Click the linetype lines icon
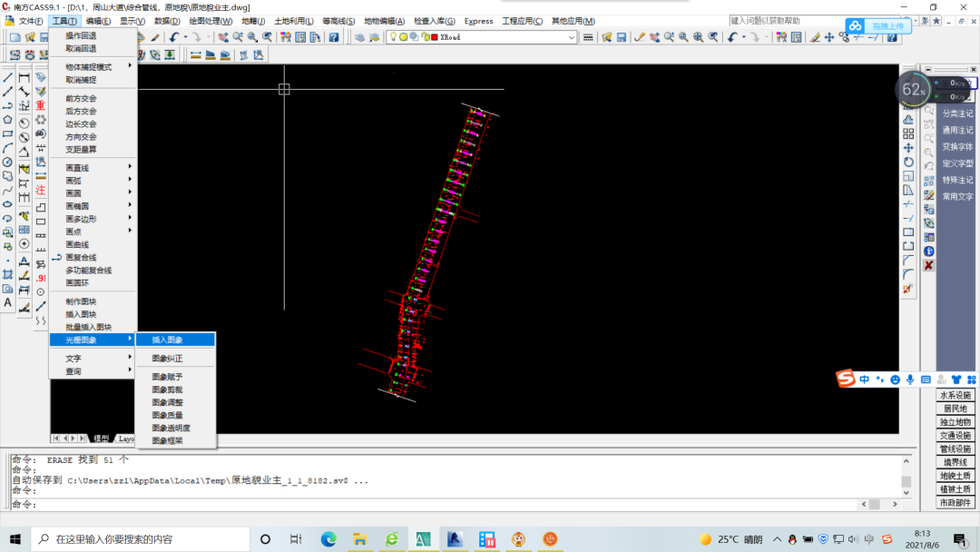The width and height of the screenshot is (980, 552). [587, 37]
